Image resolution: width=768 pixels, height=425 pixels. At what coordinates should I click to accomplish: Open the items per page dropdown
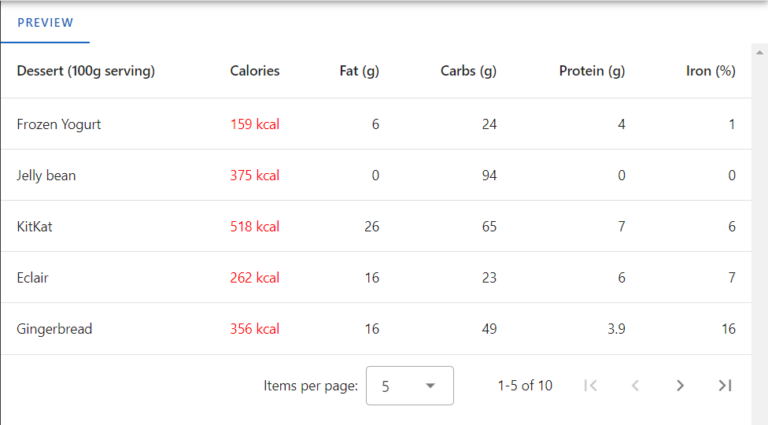coord(410,385)
